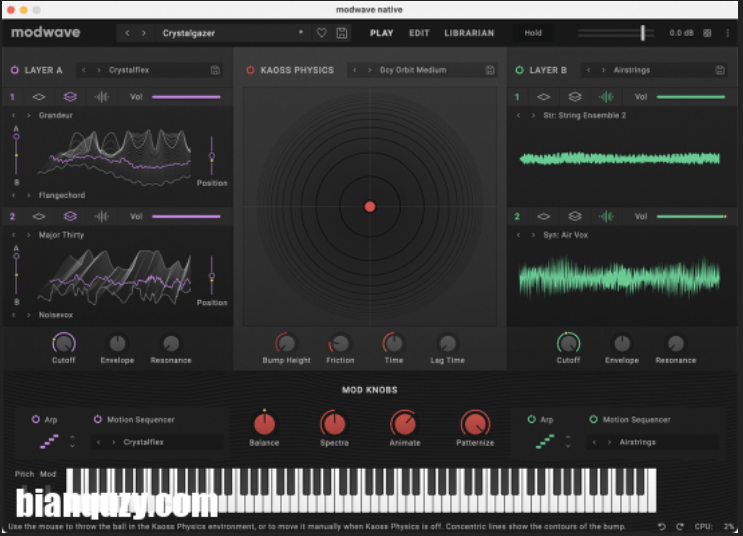Undo the last change in the status bar
This screenshot has height=536, width=743.
(662, 527)
